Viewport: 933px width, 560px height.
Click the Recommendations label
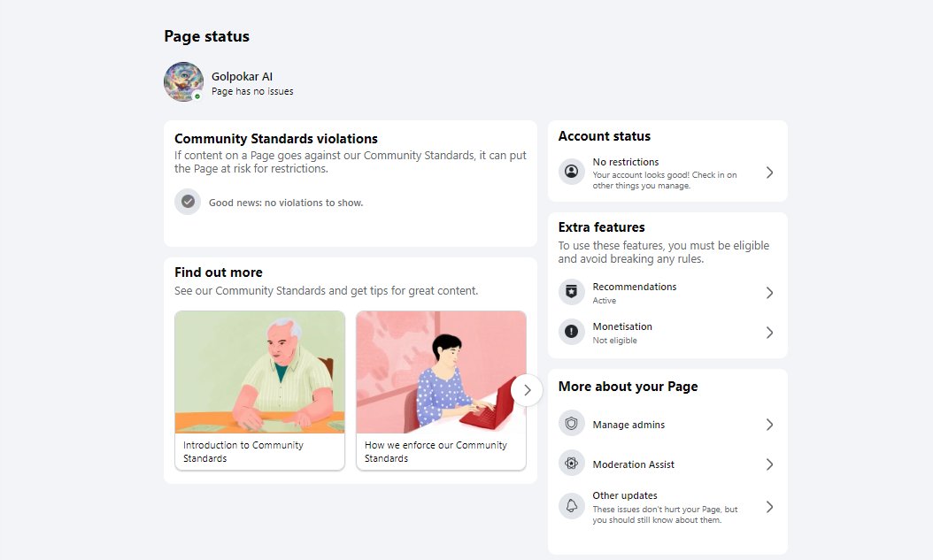pyautogui.click(x=635, y=287)
